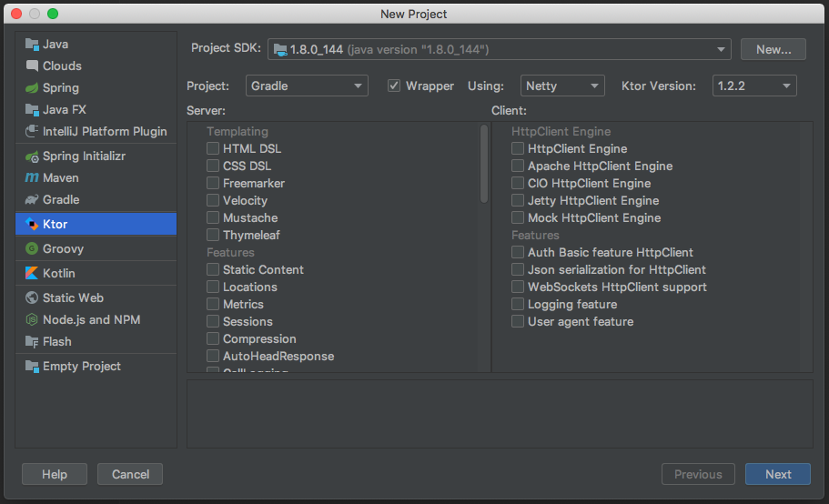Enable Mock HttpClient Engine

(518, 217)
